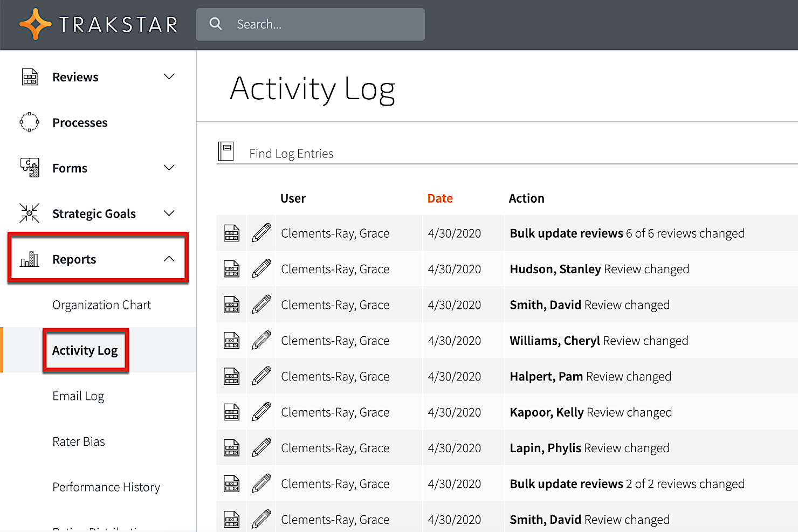798x532 pixels.
Task: Click pencil icon in Hudson, Stanley row
Action: 262,268
